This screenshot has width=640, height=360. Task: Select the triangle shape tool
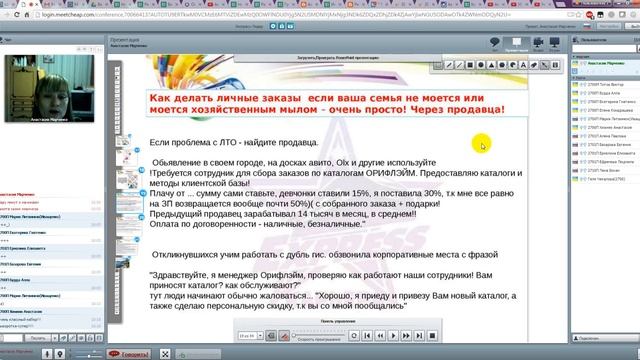coord(491,65)
